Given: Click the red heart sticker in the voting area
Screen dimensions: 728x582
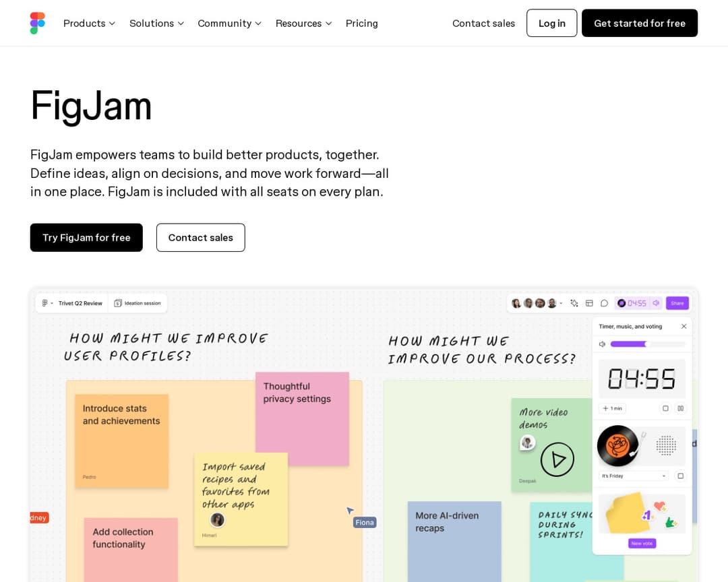Looking at the screenshot, I should 660,506.
